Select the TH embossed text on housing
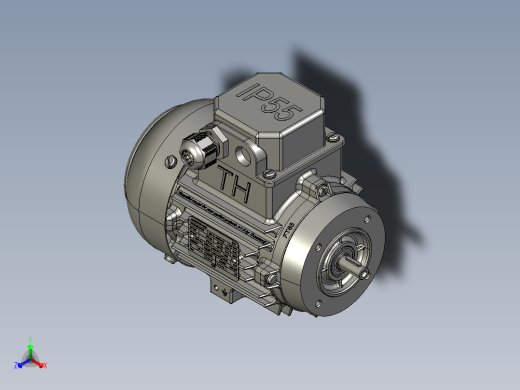 click(x=235, y=185)
